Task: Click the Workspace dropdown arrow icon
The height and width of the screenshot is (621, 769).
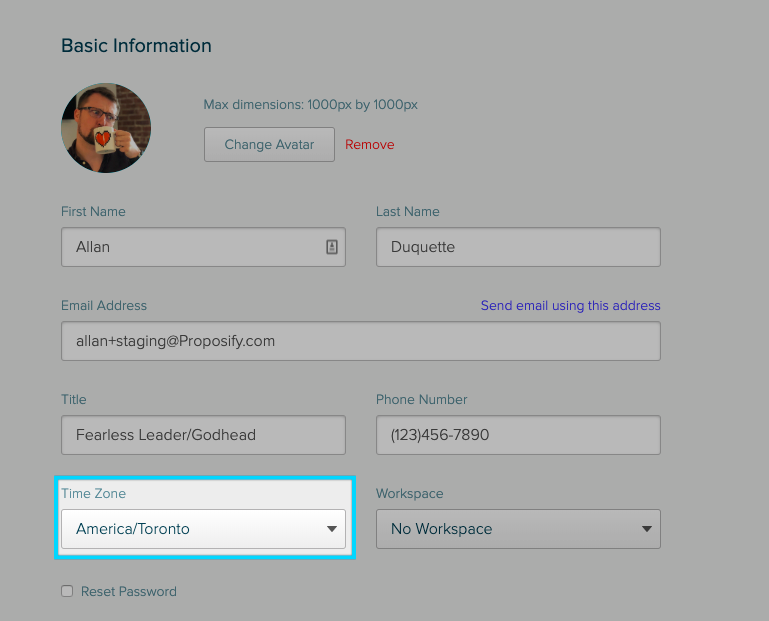Action: click(647, 529)
